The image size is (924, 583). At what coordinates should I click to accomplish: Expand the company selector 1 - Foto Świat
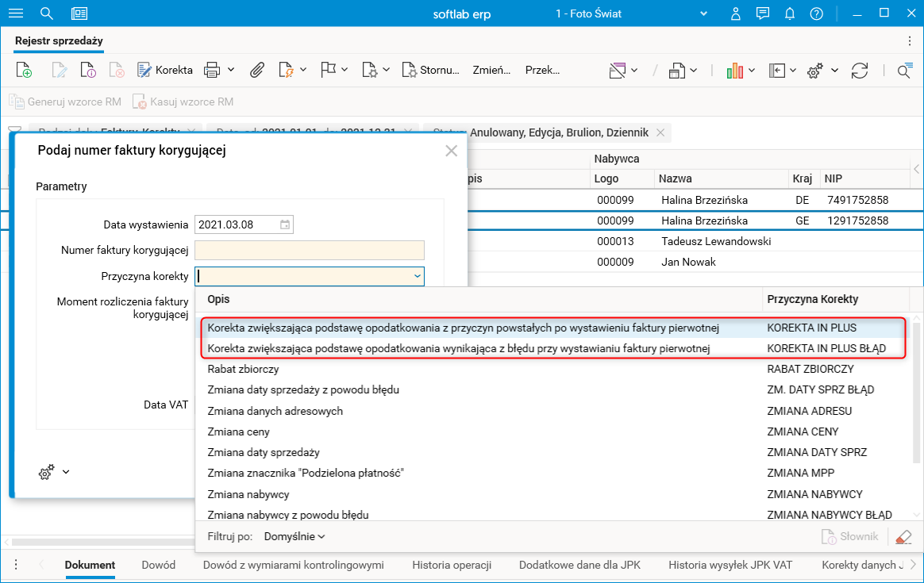tap(703, 13)
